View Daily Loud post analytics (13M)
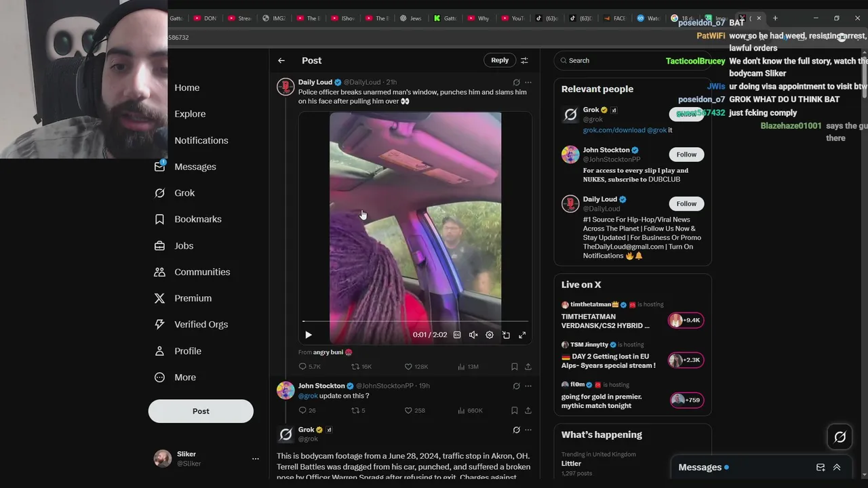The image size is (868, 488). click(468, 367)
